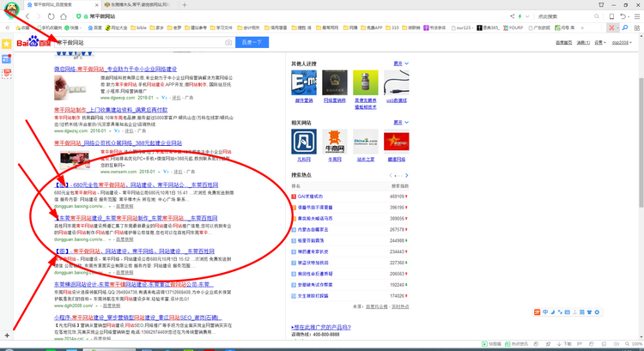Screen dimensions: 644x351
Task: Open the 手机收藏夹 bookmark
Action: click(x=49, y=27)
